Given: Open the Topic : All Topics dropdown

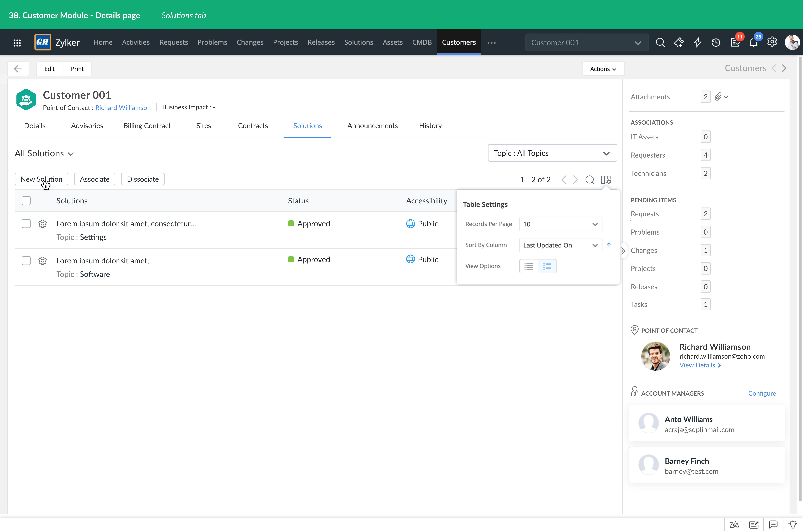Looking at the screenshot, I should (x=552, y=153).
